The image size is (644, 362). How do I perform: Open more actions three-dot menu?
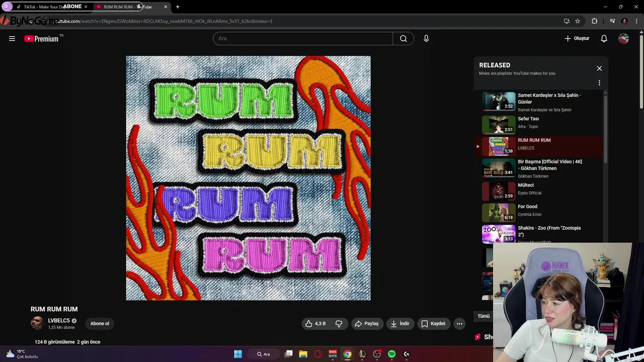pyautogui.click(x=459, y=324)
